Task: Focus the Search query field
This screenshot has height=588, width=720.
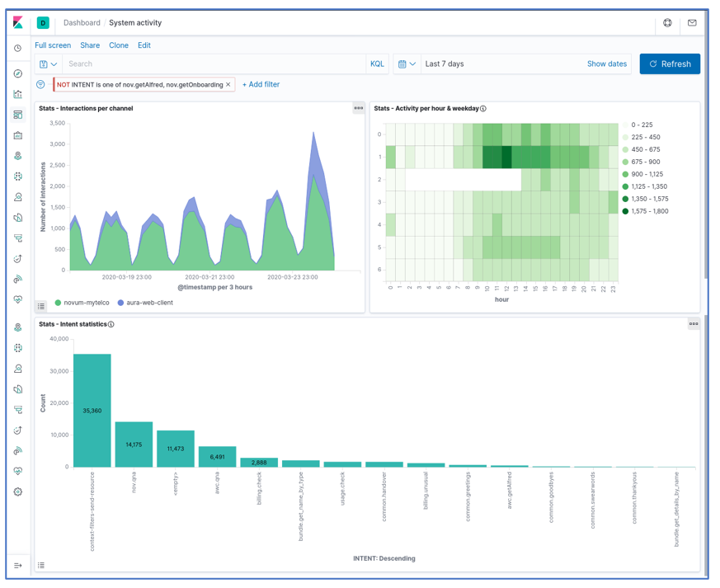Action: pyautogui.click(x=214, y=64)
